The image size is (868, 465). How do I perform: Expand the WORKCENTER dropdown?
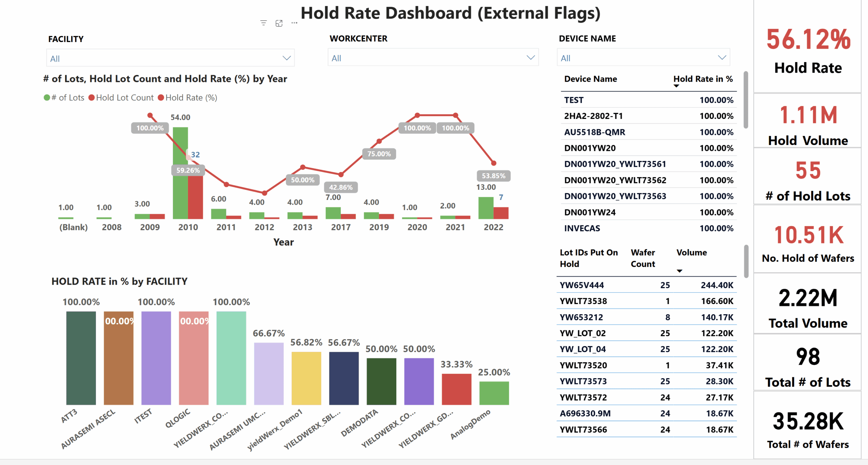pyautogui.click(x=530, y=58)
